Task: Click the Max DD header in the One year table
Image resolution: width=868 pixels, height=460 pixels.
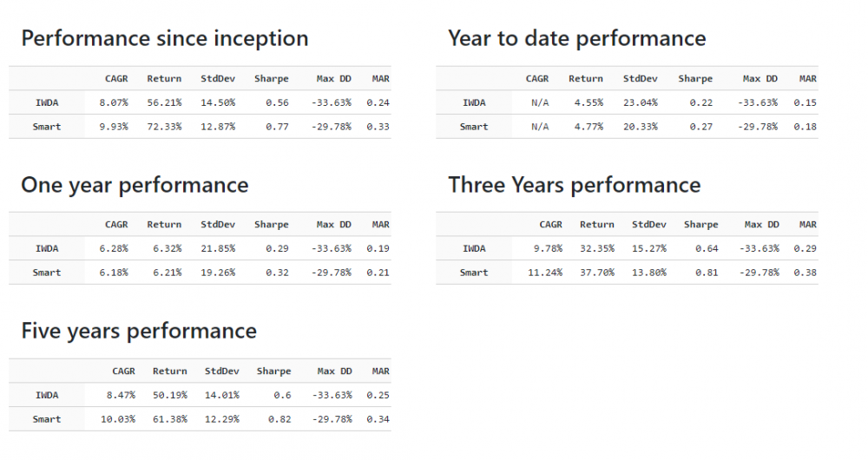Action: click(334, 225)
